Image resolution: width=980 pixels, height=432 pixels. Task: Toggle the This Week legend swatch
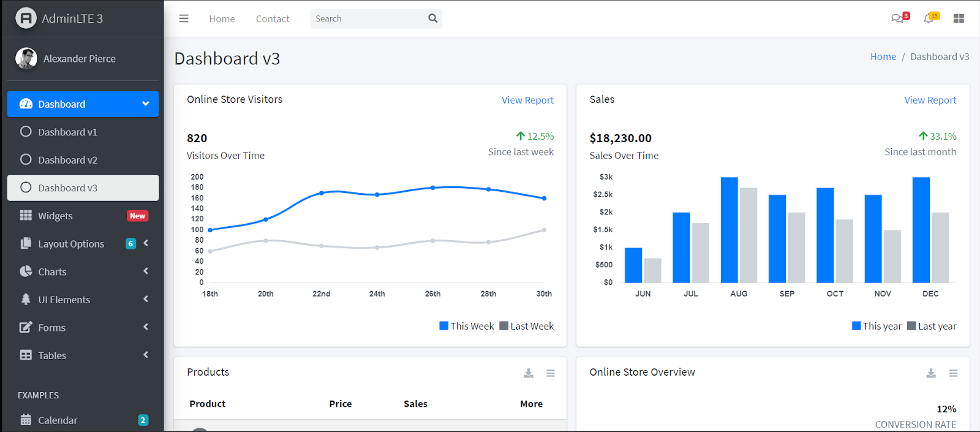tap(444, 325)
